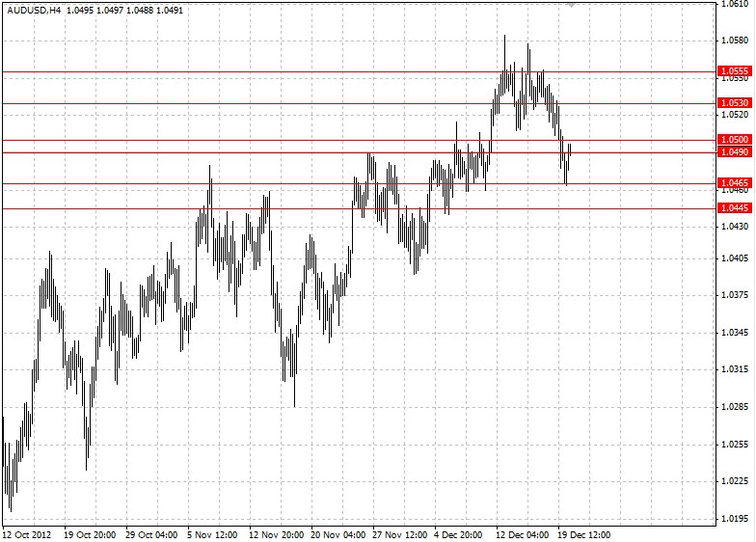
Task: Click the 20 Nov 04:00 time label
Action: point(337,534)
